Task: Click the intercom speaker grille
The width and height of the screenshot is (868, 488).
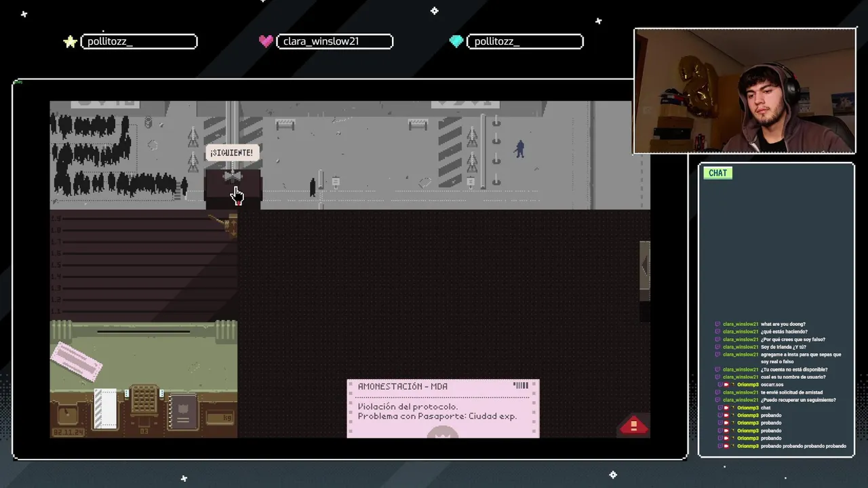Action: point(144,399)
